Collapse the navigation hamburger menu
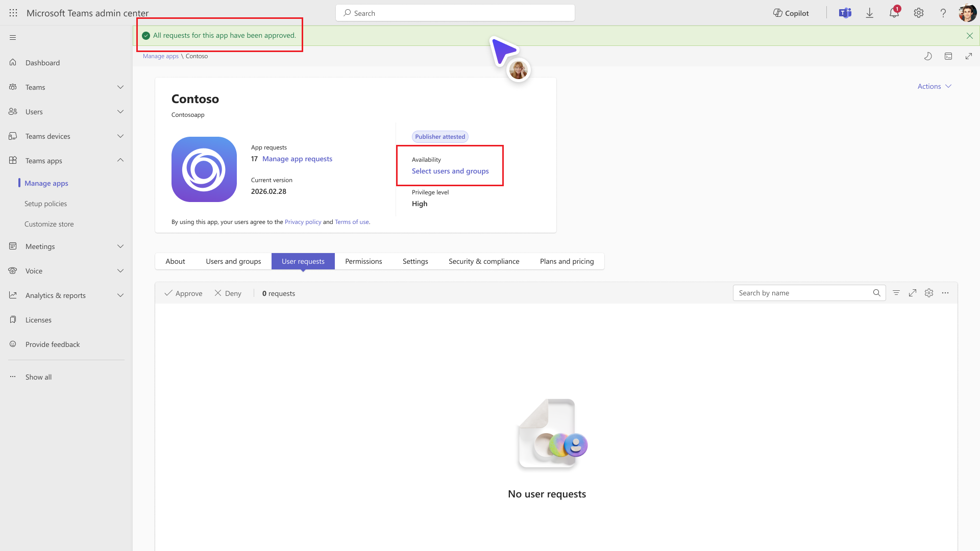Screen dimensions: 980x551 pos(13,37)
